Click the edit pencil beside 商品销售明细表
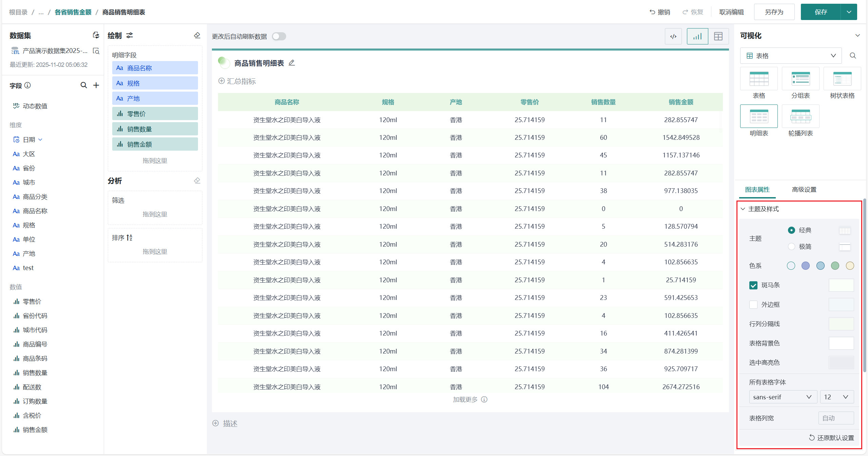868x456 pixels. tap(292, 63)
